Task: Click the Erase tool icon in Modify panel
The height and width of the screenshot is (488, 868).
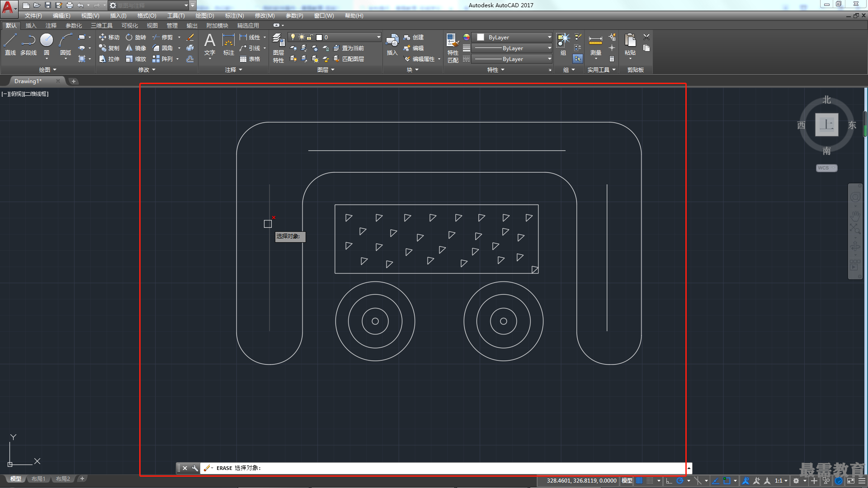Action: (x=190, y=37)
